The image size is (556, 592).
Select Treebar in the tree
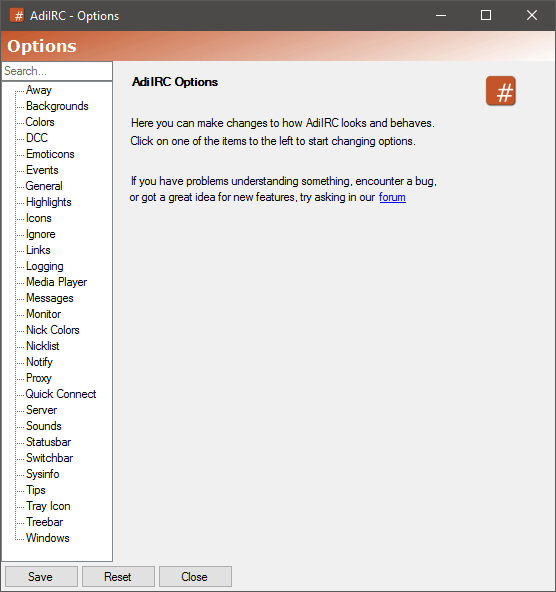[x=45, y=522]
